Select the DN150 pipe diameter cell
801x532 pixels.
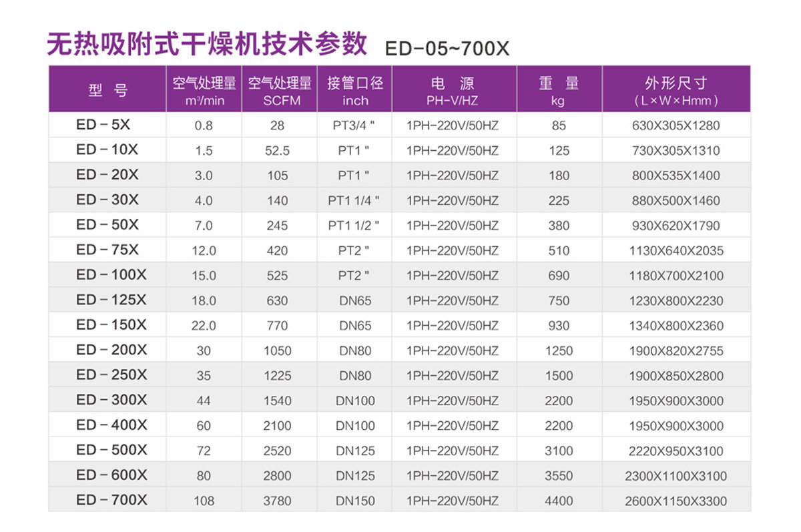(354, 501)
